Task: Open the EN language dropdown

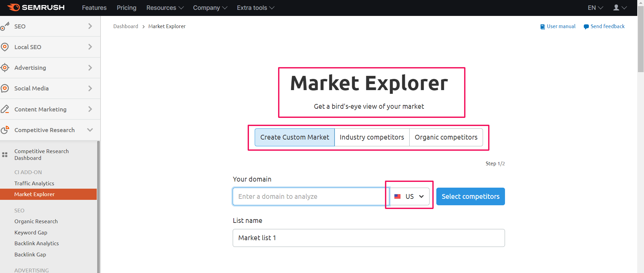Action: tap(595, 8)
